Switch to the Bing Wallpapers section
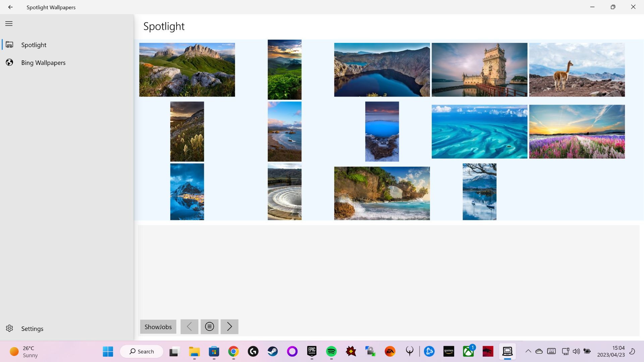The image size is (644, 362). [43, 62]
